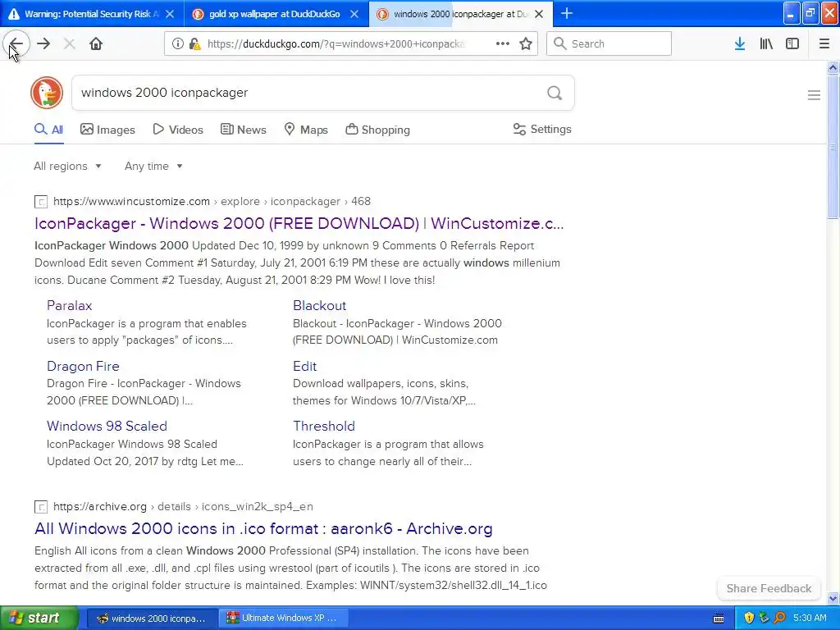Close the Security Risk warning tab
This screenshot has width=840, height=630.
point(170,14)
